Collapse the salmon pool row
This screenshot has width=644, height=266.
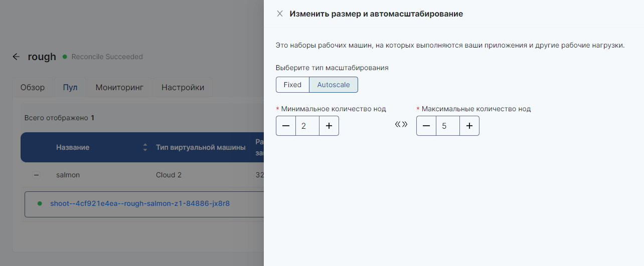click(x=36, y=175)
